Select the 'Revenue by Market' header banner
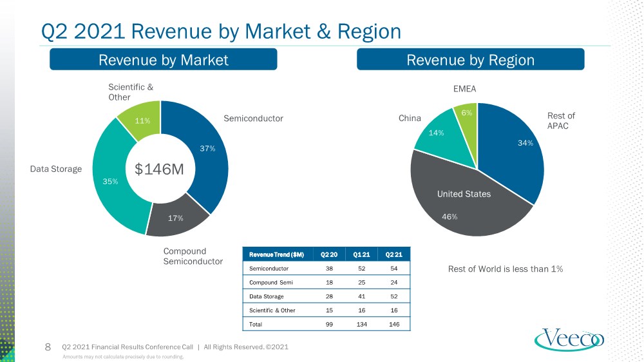This screenshot has height=362, width=644. [164, 59]
